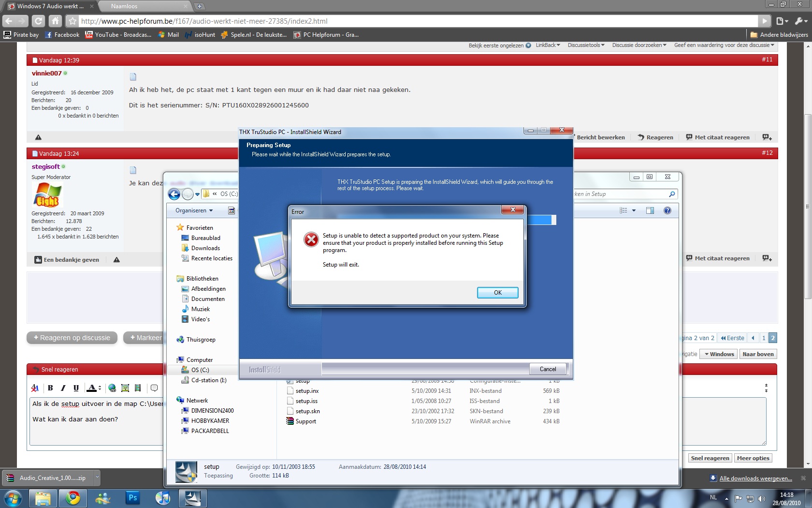Click OK in the Error dialog

(497, 293)
